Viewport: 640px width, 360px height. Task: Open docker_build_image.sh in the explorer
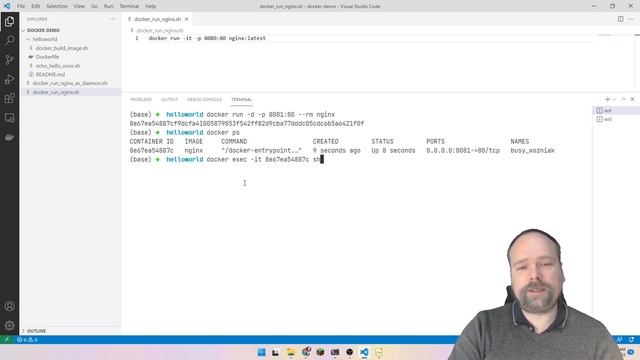tap(62, 48)
